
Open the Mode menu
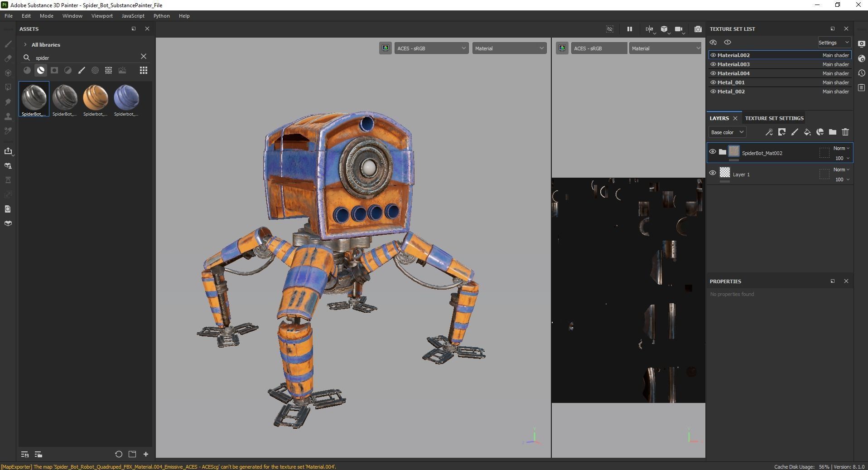[x=46, y=16]
